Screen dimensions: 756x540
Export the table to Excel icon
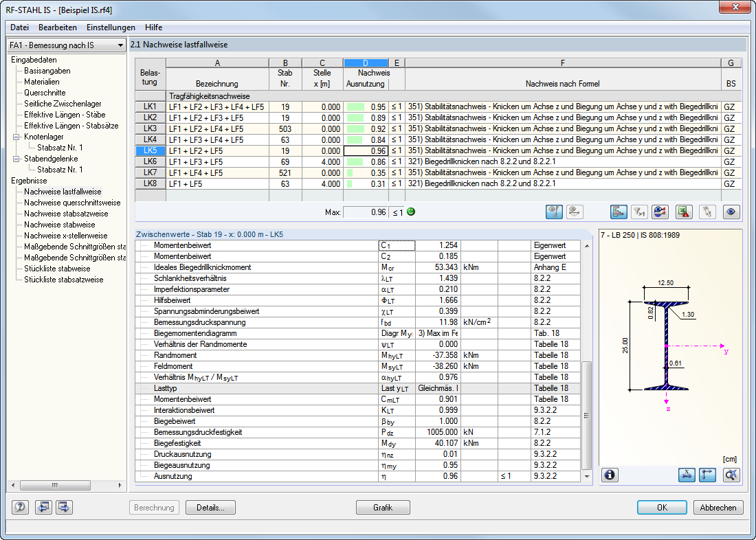(684, 212)
